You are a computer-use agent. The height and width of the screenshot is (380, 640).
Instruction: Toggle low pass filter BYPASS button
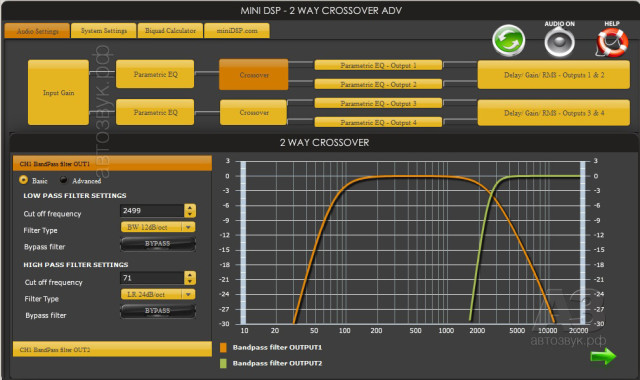pyautogui.click(x=158, y=244)
